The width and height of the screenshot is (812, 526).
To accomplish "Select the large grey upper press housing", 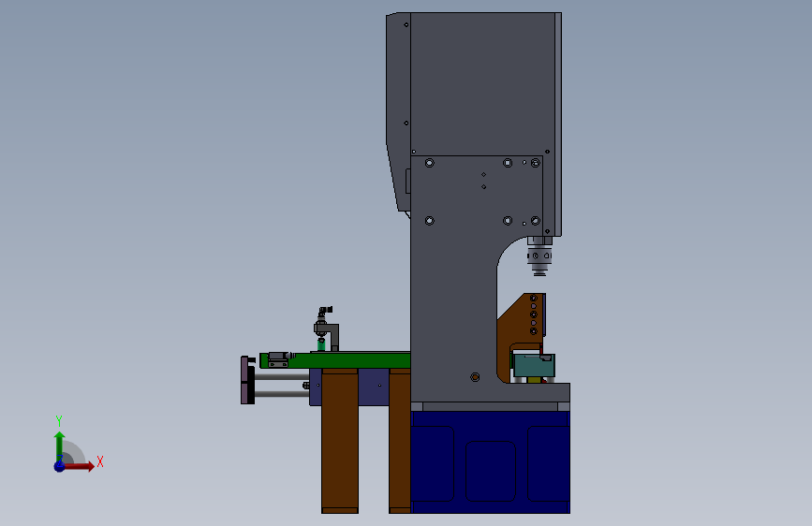I will click(483, 83).
